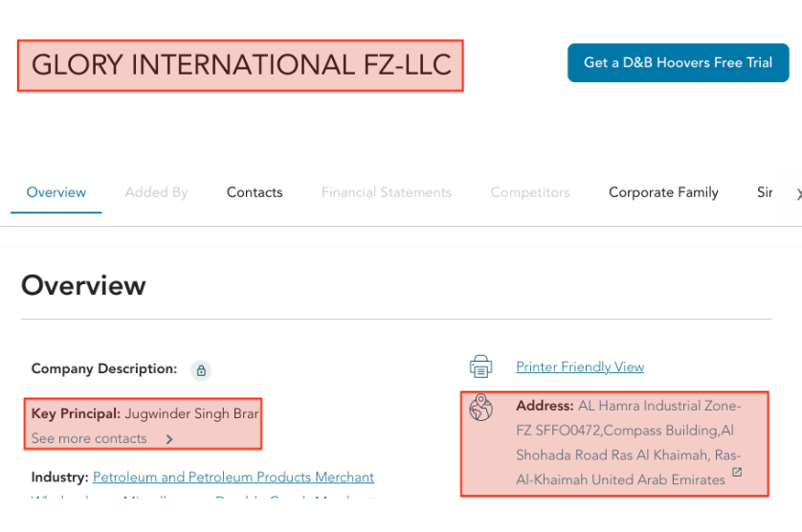Image resolution: width=802 pixels, height=532 pixels.
Task: Click the See more contacts link
Action: pos(89,438)
